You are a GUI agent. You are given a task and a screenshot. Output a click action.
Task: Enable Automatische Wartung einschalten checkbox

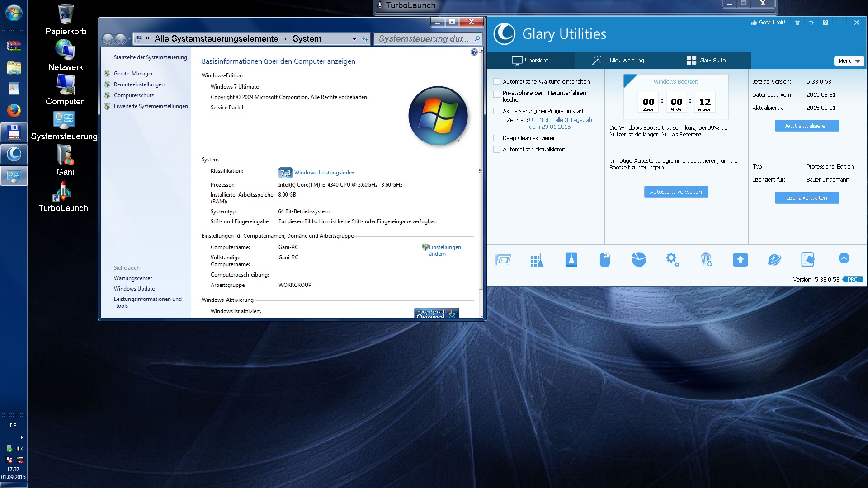497,82
